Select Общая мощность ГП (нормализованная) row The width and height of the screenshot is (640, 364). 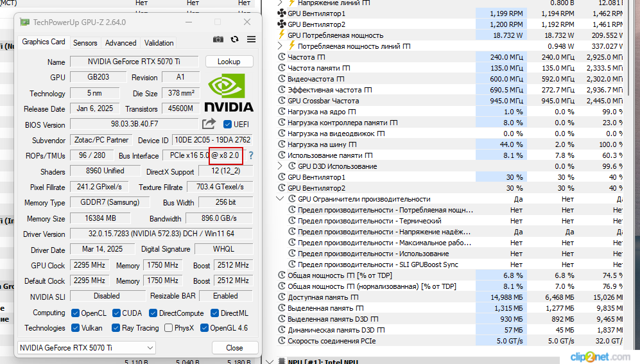[x=449, y=286]
